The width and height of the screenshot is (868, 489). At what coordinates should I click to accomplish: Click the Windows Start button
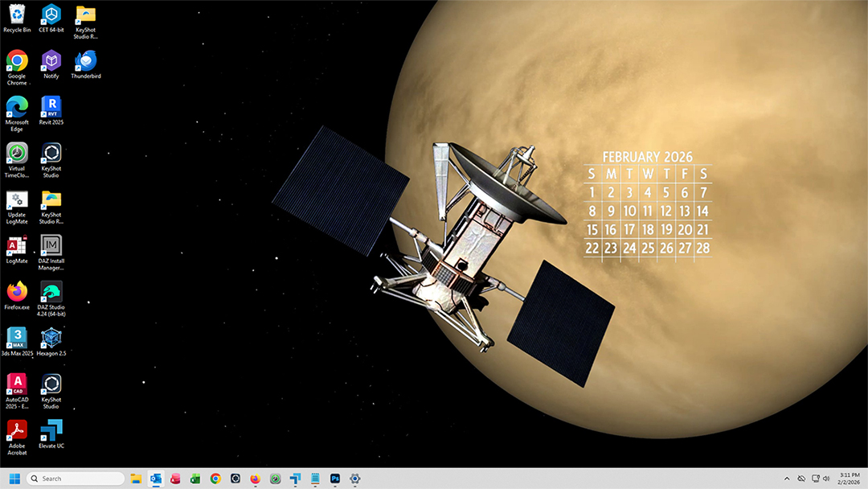[x=14, y=479]
